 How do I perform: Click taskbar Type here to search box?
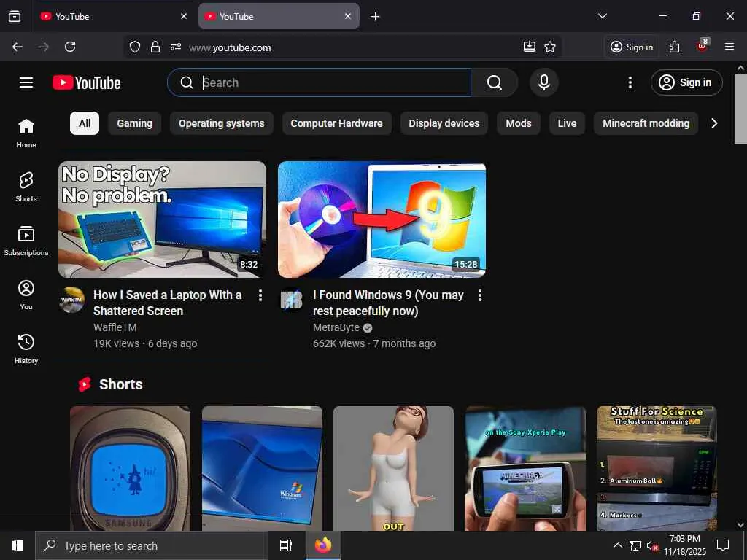pyautogui.click(x=152, y=545)
